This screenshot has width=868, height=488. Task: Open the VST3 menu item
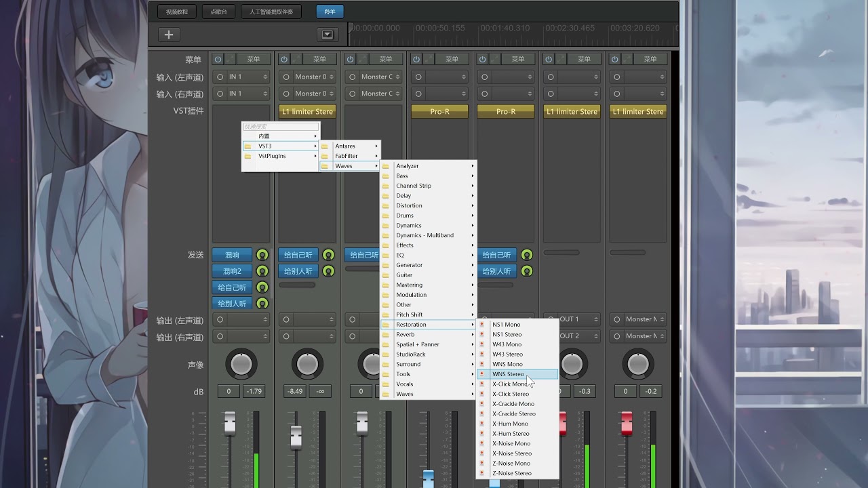(281, 146)
